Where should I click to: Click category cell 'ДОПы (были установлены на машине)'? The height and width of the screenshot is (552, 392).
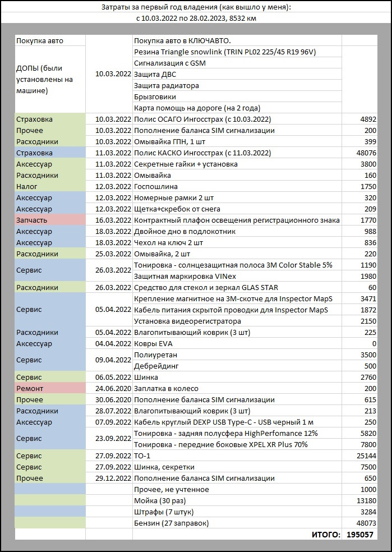click(x=50, y=80)
